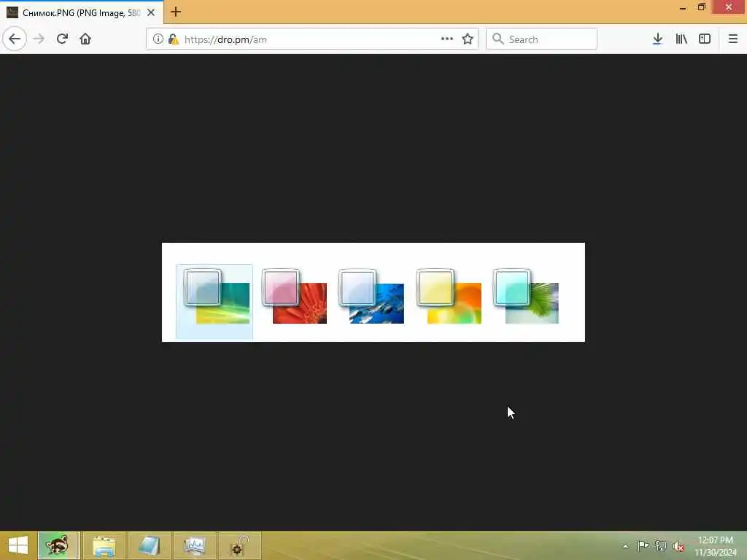Open page actions three-dot menu

447,39
